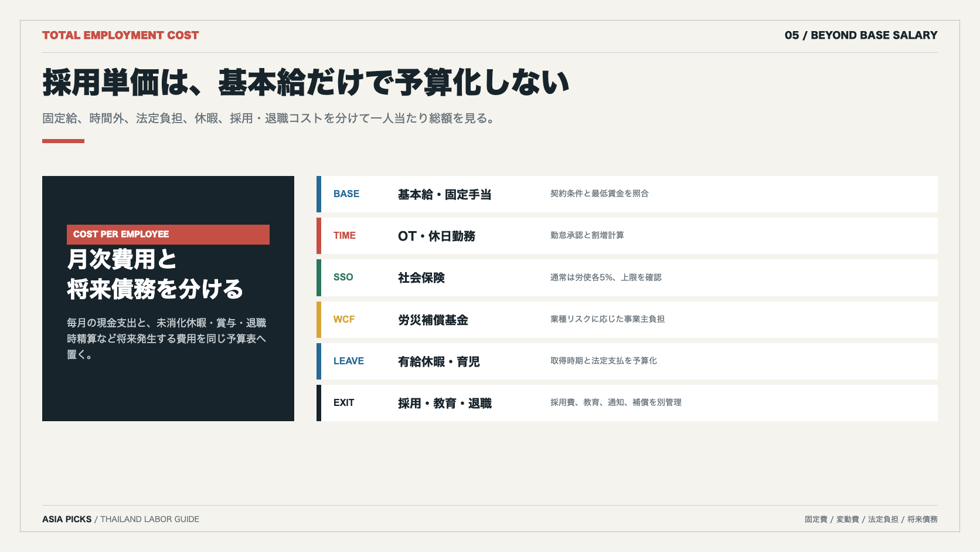This screenshot has height=552, width=980.
Task: Click the SSO row code label
Action: pos(343,277)
